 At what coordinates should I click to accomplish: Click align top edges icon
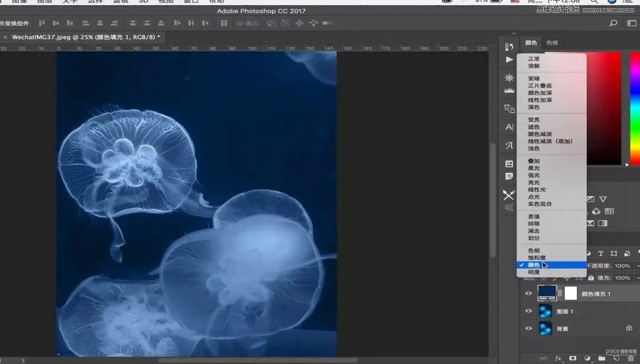pos(41,23)
